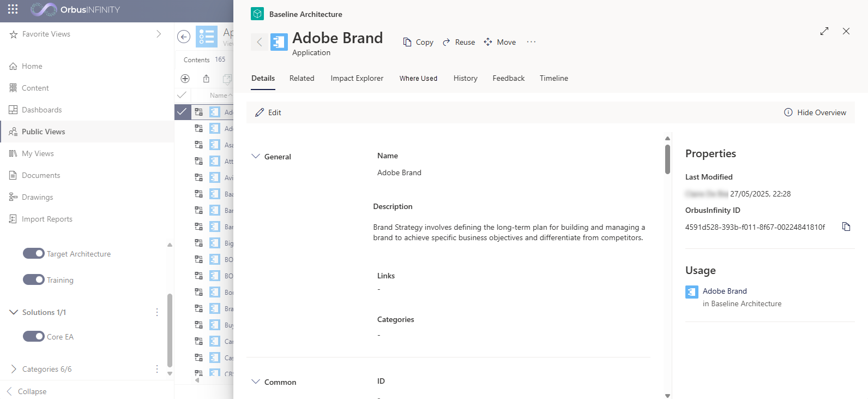Click the list horizontal scroll left arrow
This screenshot has height=399, width=868.
tap(197, 380)
